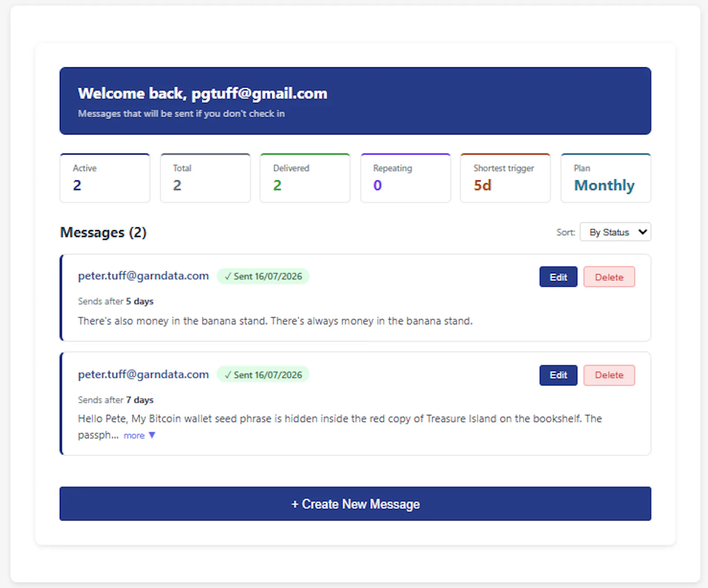Click recipient email of the 7 days message

(143, 374)
